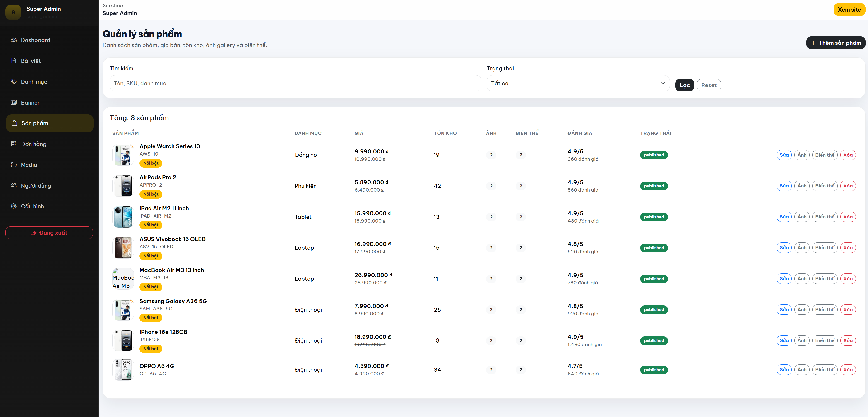868x417 pixels.
Task: Open Biến thể for OPPO A5 4G
Action: pyautogui.click(x=825, y=369)
